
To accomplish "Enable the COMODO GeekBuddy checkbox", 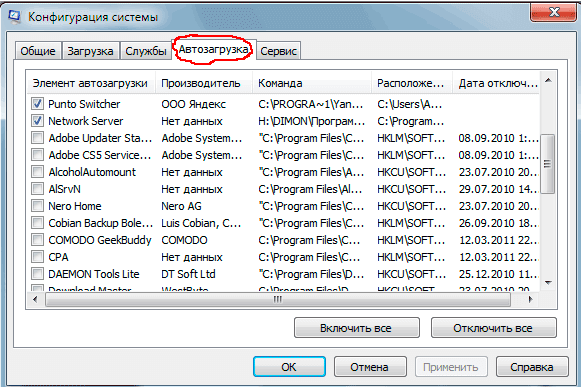I will click(37, 240).
